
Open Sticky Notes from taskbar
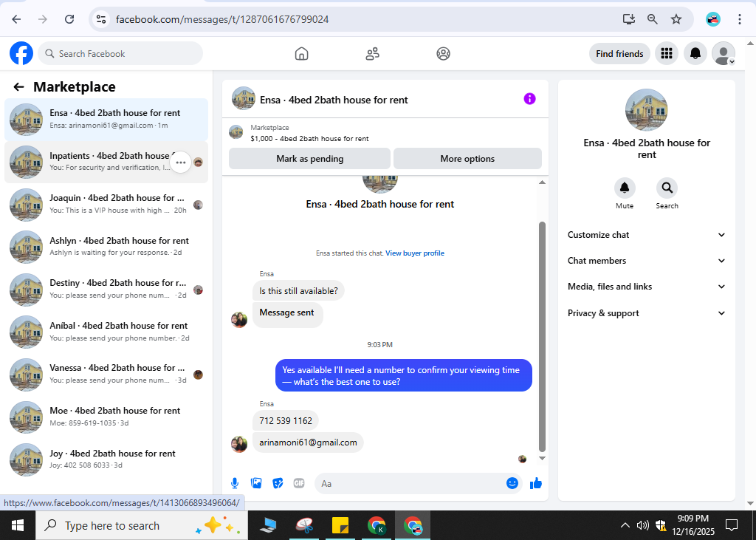point(340,525)
